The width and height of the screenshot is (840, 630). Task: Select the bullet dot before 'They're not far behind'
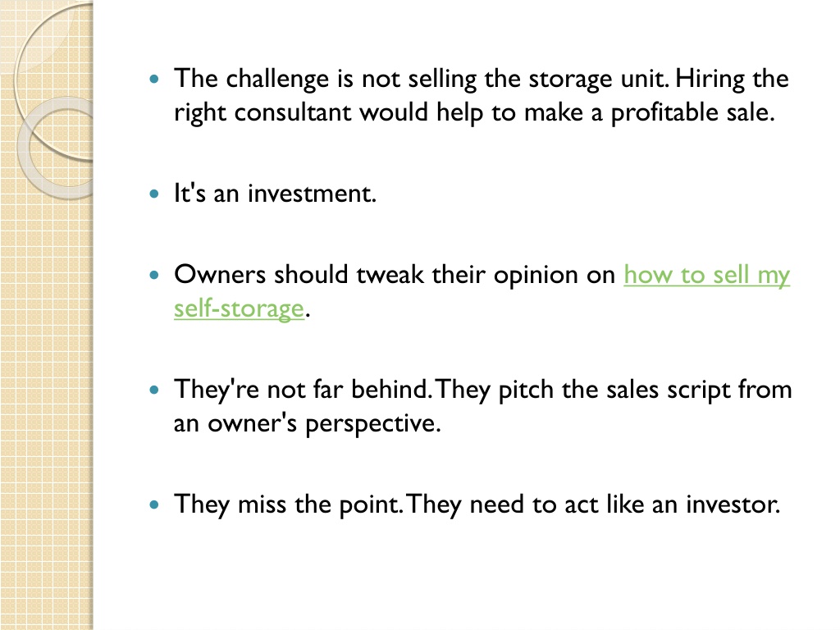(154, 390)
